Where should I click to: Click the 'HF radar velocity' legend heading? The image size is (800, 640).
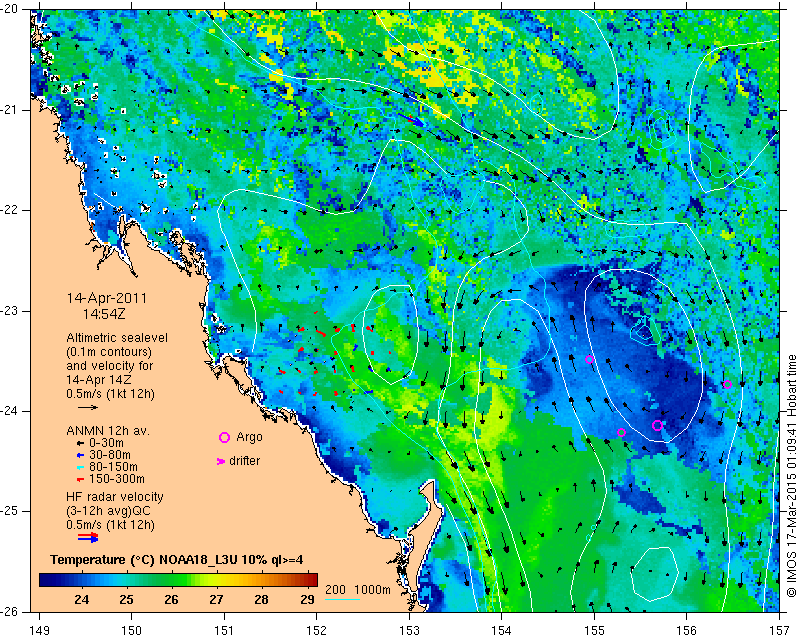115,497
